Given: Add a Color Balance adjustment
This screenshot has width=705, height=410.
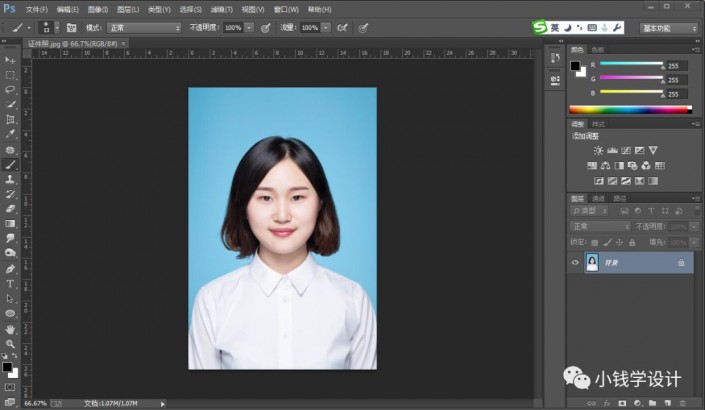Looking at the screenshot, I should tap(605, 166).
